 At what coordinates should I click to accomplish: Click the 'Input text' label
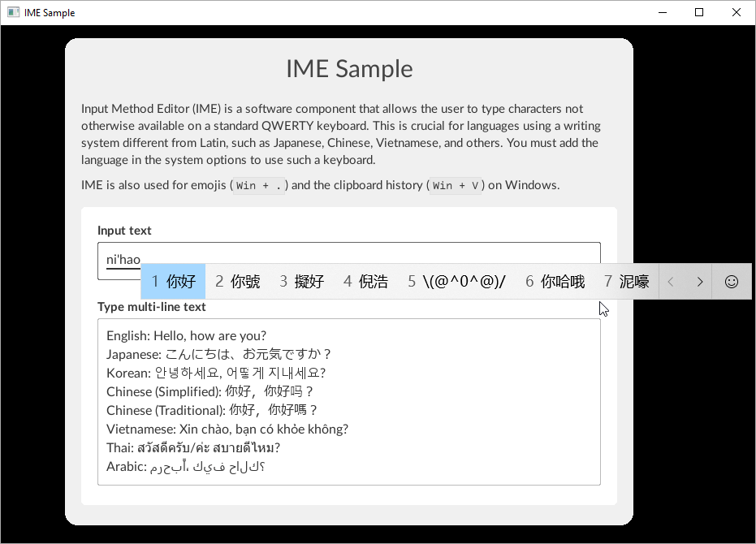tap(124, 231)
